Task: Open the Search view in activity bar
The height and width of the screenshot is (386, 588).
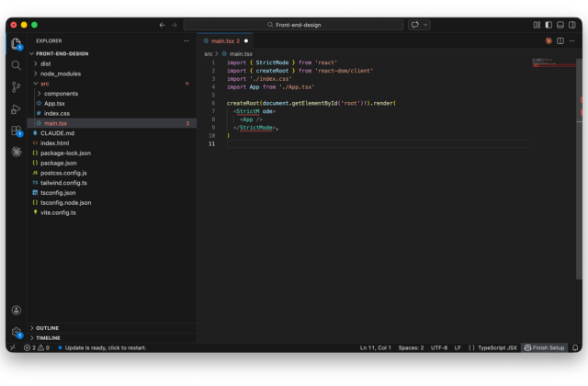Action: click(x=16, y=65)
